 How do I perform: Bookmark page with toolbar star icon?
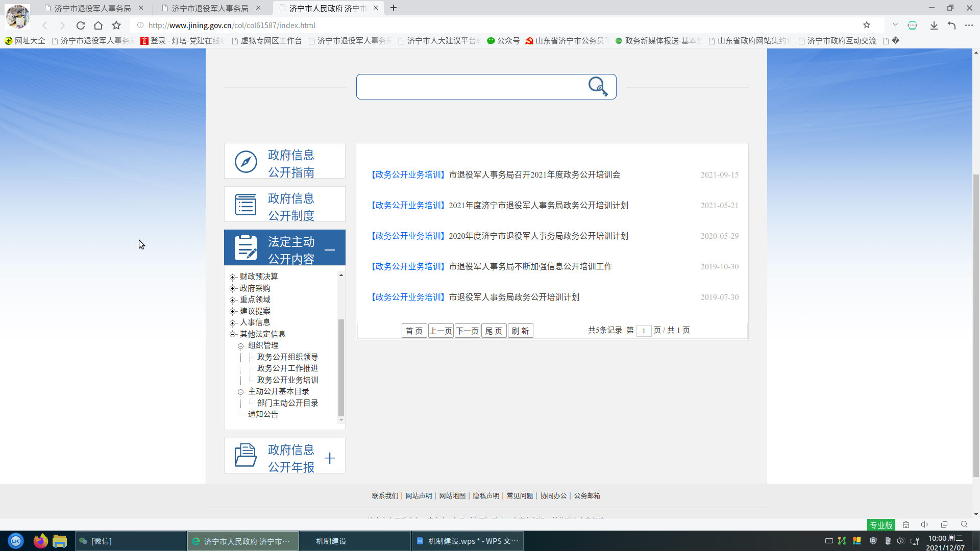coord(116,26)
